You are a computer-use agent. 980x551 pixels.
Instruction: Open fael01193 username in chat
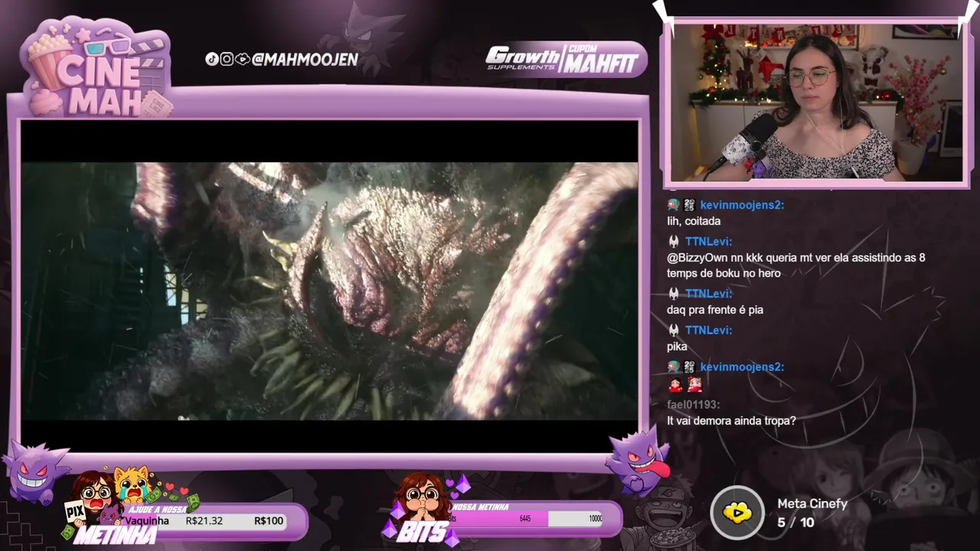tap(693, 403)
